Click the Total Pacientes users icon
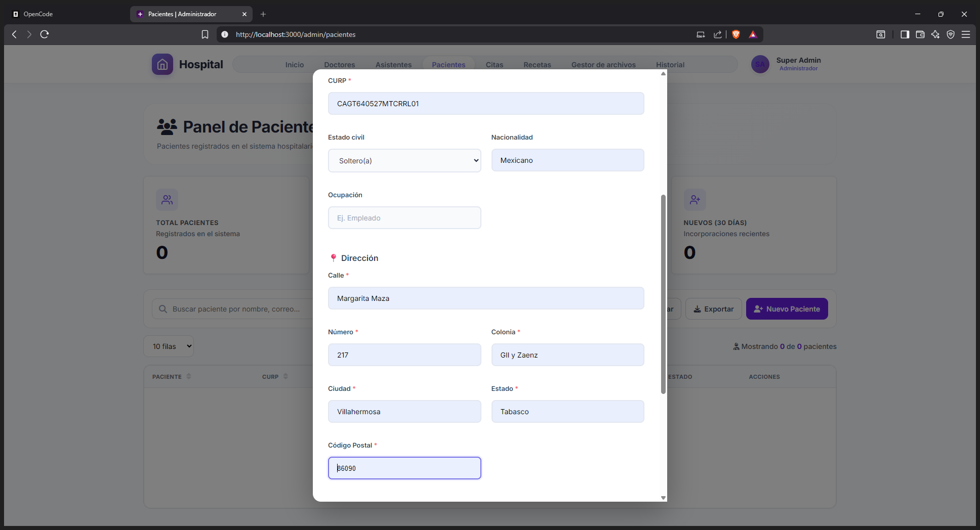Screen dimensions: 980x530 tap(167, 200)
